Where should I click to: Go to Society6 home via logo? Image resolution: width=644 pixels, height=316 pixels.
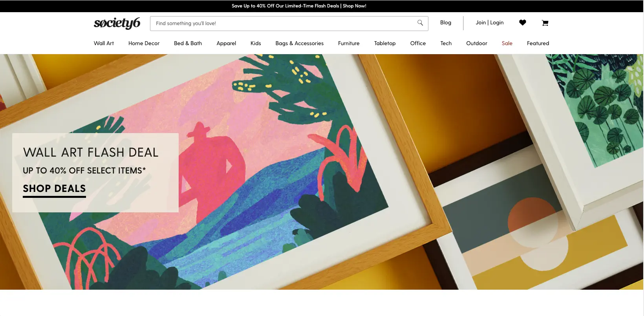pos(117,23)
